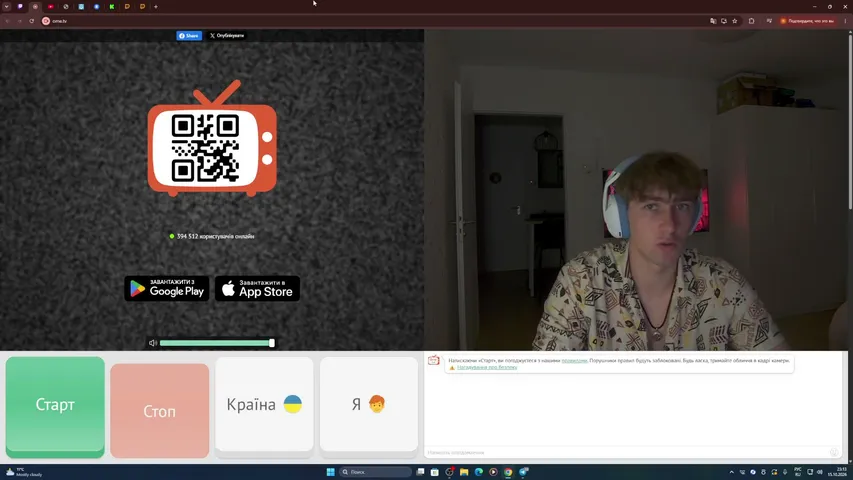Click the emoji icon in message field

click(x=833, y=452)
